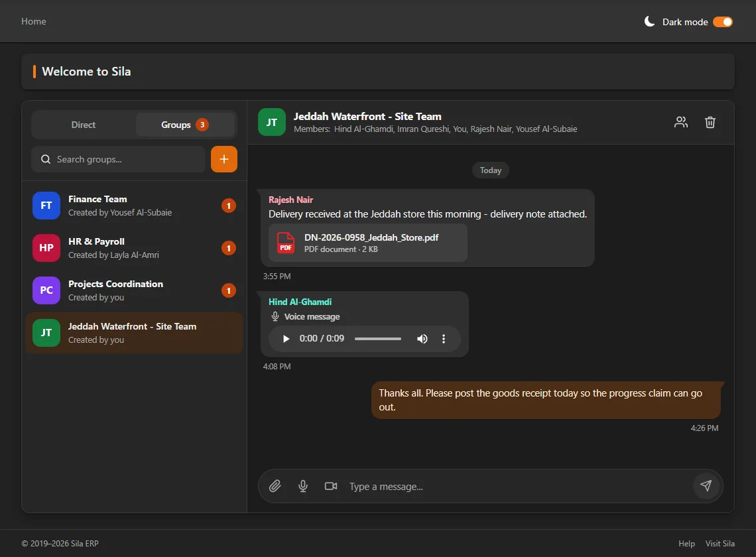The image size is (756, 557).
Task: Click sender name Rajesh Nair
Action: tap(290, 200)
